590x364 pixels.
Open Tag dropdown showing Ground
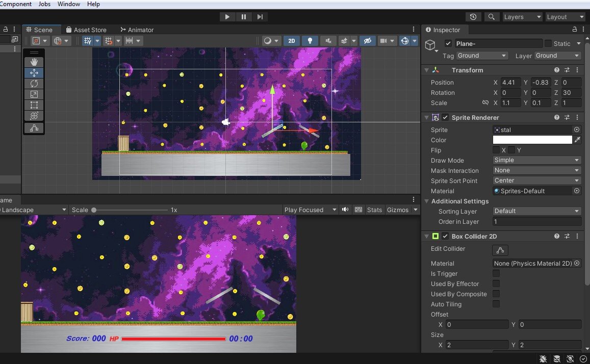click(482, 56)
